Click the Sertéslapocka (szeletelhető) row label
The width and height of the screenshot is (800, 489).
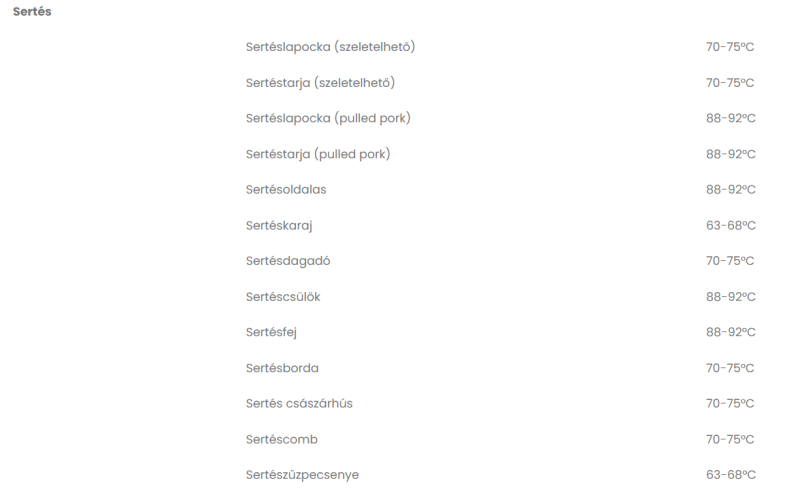(331, 47)
